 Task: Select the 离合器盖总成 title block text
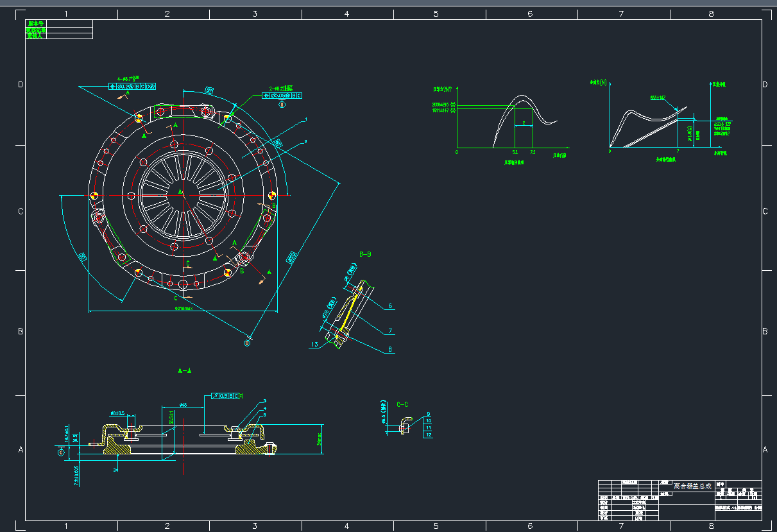click(692, 486)
